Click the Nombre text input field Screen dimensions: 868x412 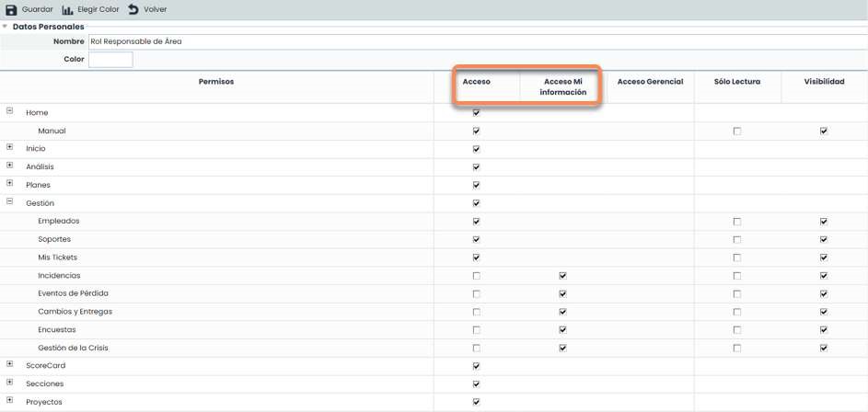[x=460, y=41]
